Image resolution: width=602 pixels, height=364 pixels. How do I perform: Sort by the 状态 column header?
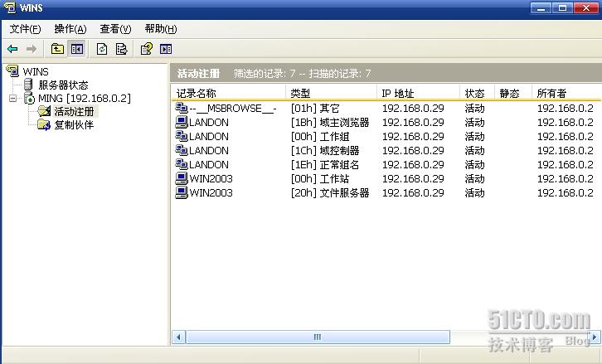478,93
